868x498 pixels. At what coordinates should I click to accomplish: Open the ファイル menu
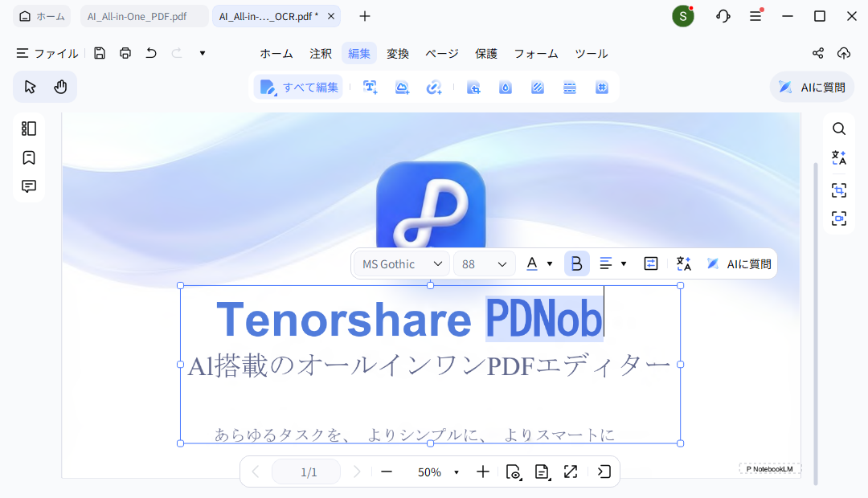[47, 53]
